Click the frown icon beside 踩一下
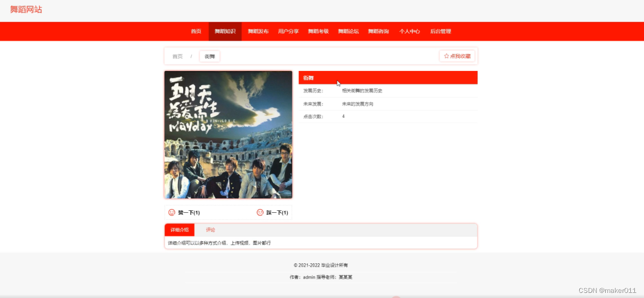This screenshot has width=644, height=298. click(260, 212)
